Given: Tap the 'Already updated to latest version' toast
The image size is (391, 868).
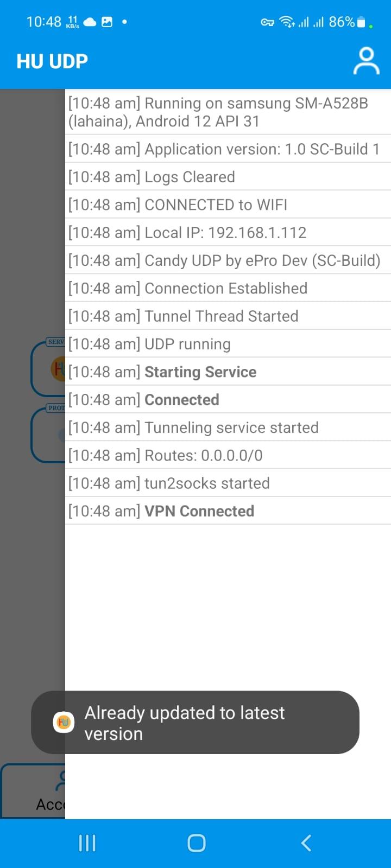Looking at the screenshot, I should [x=195, y=722].
